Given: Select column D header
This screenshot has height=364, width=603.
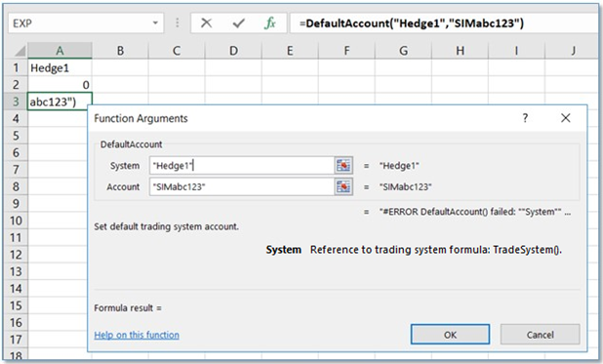Looking at the screenshot, I should 233,51.
